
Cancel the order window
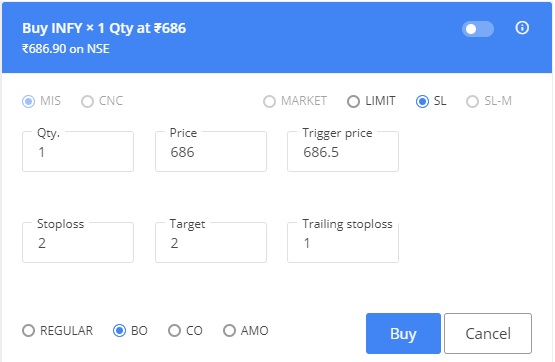pos(488,333)
